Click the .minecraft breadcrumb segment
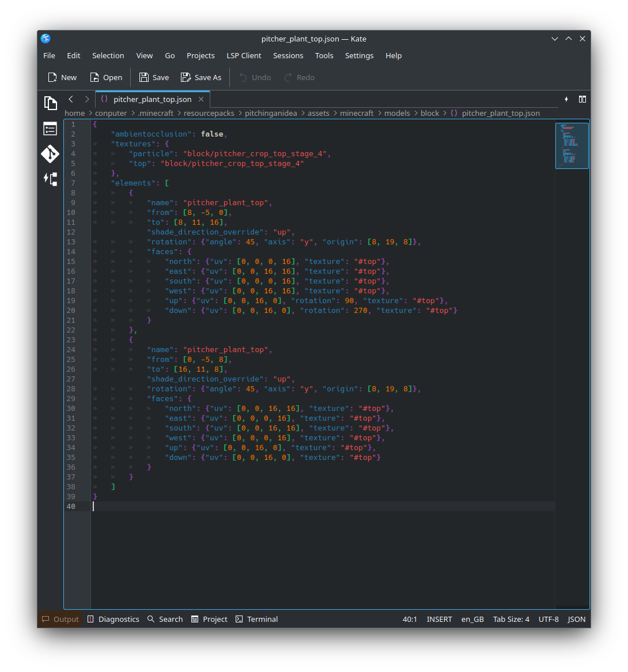This screenshot has height=672, width=628. pos(156,113)
